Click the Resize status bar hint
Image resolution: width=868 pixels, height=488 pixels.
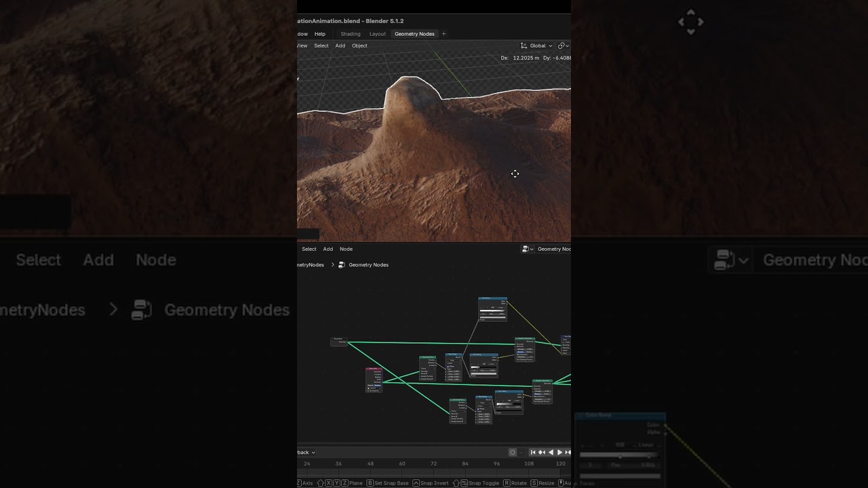tap(542, 483)
